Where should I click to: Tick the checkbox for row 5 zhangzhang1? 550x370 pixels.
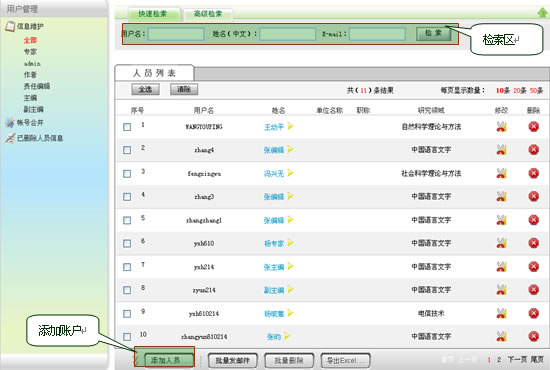127,220
